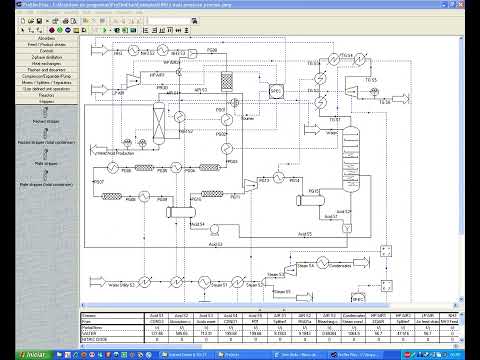The width and height of the screenshot is (480, 360).
Task: Expand the 2-phase distillation category
Action: (x=47, y=57)
